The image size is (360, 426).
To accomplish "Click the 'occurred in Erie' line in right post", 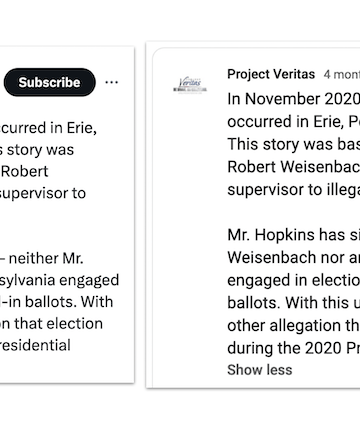I will (294, 122).
